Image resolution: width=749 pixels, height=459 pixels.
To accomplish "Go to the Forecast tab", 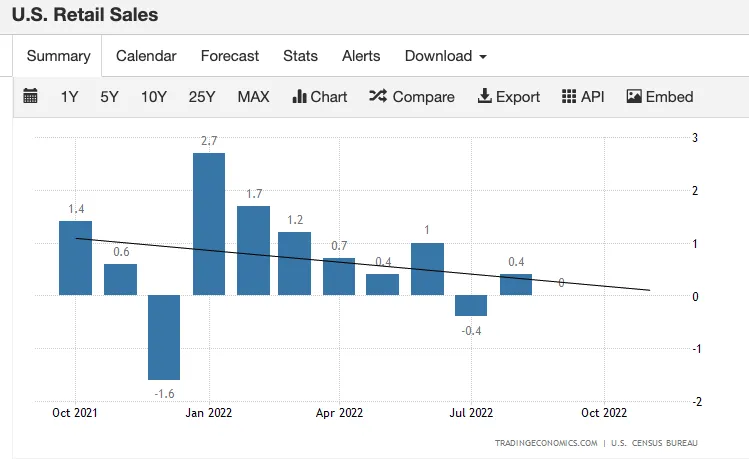I will [230, 56].
